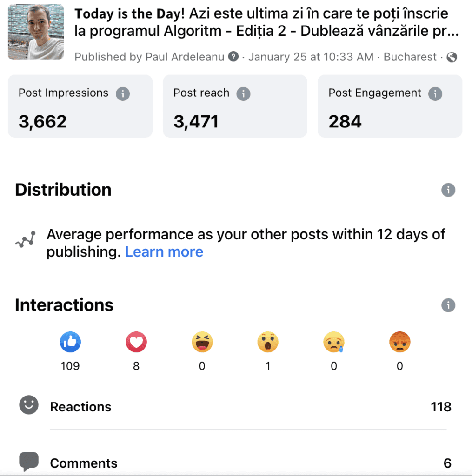The width and height of the screenshot is (472, 476).
Task: Click the January 25 at 10:33 AM timestamp
Action: pos(311,57)
